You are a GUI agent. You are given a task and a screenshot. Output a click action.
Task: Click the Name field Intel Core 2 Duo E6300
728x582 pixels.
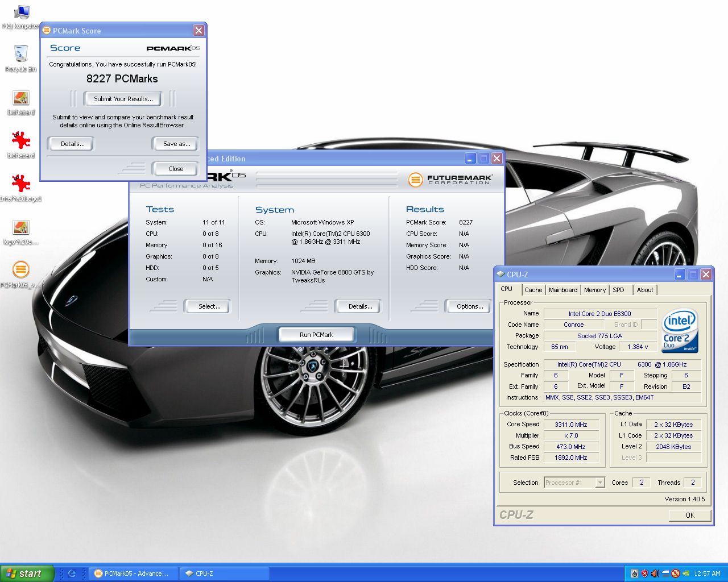(600, 314)
